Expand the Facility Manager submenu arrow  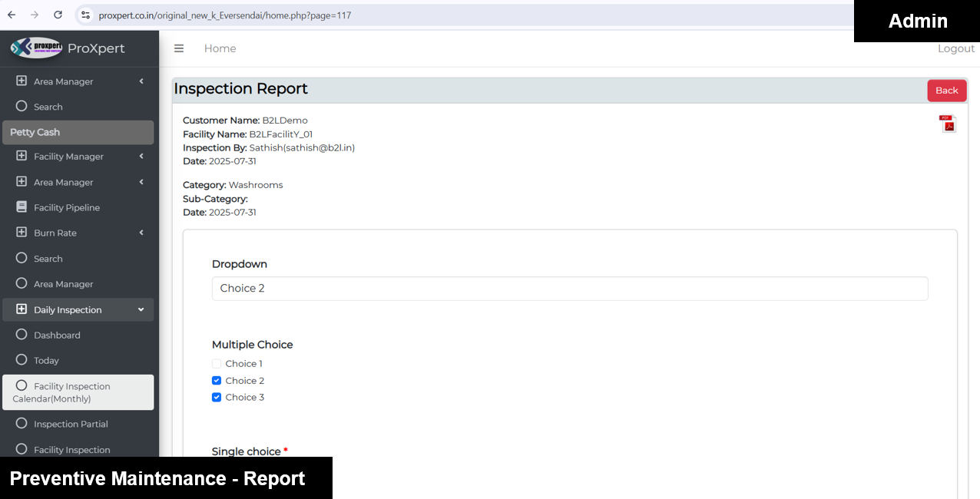point(141,157)
